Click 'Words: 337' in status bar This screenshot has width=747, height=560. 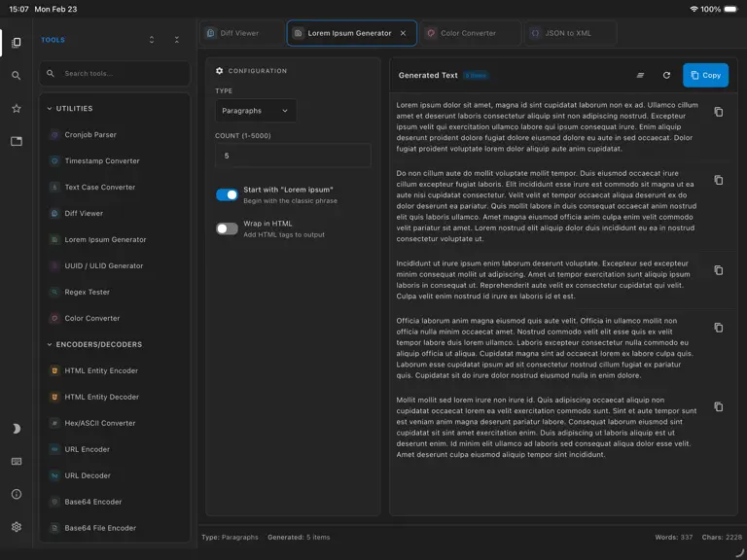tap(674, 537)
